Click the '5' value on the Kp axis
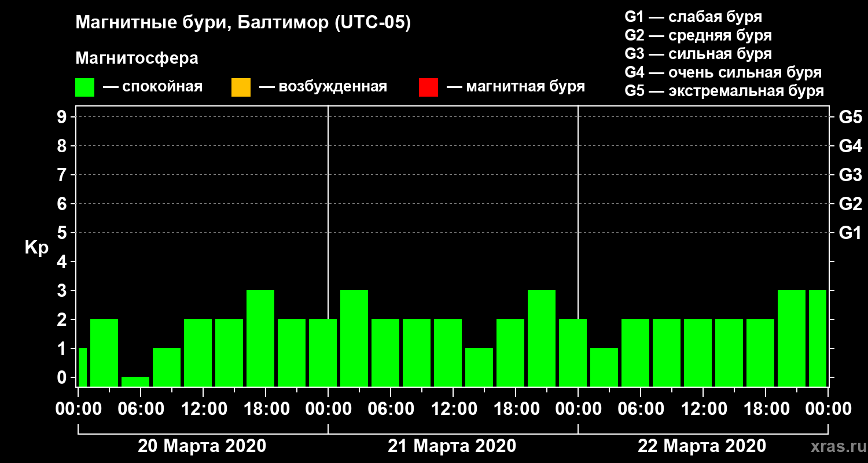The height and width of the screenshot is (463, 868). [x=63, y=233]
